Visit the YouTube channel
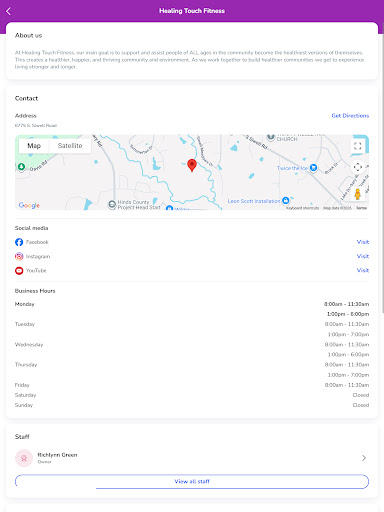Screen dimensions: 384x512 (x=363, y=270)
